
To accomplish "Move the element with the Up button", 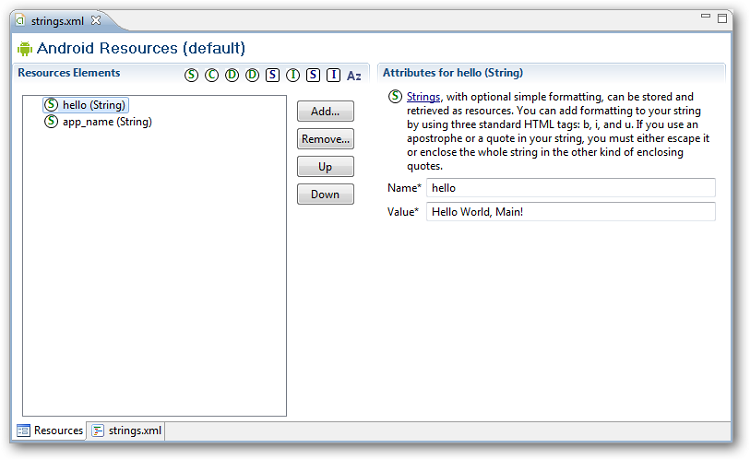I will [x=325, y=167].
